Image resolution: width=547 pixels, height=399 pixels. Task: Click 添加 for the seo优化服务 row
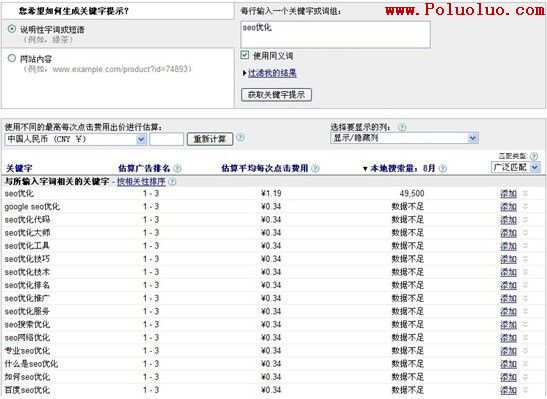508,311
